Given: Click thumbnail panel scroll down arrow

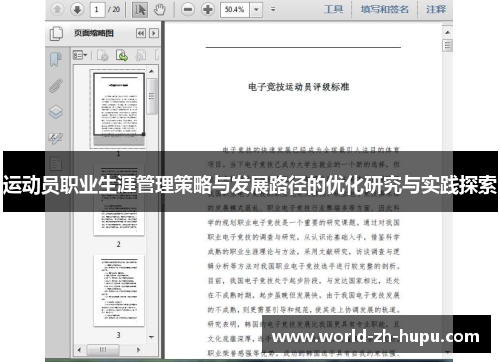Looking at the screenshot, I should (x=152, y=337).
